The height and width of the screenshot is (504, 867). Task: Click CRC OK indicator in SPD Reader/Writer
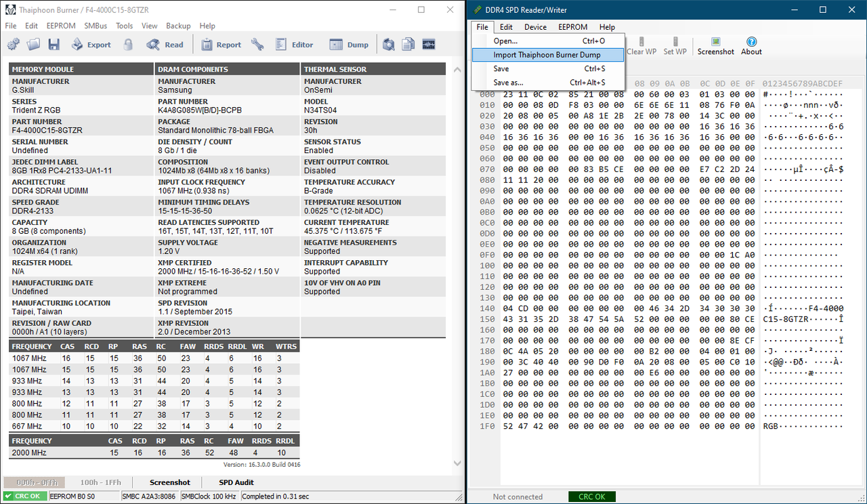click(x=591, y=497)
